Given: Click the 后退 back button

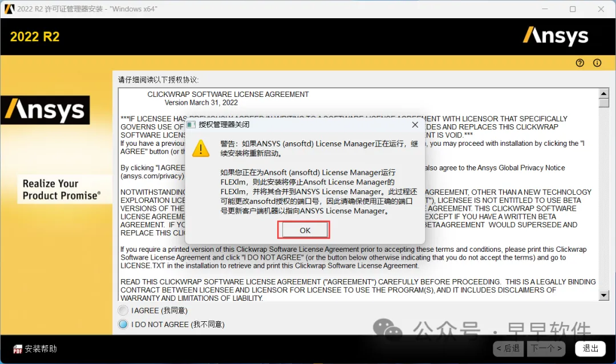Looking at the screenshot, I should coord(508,348).
